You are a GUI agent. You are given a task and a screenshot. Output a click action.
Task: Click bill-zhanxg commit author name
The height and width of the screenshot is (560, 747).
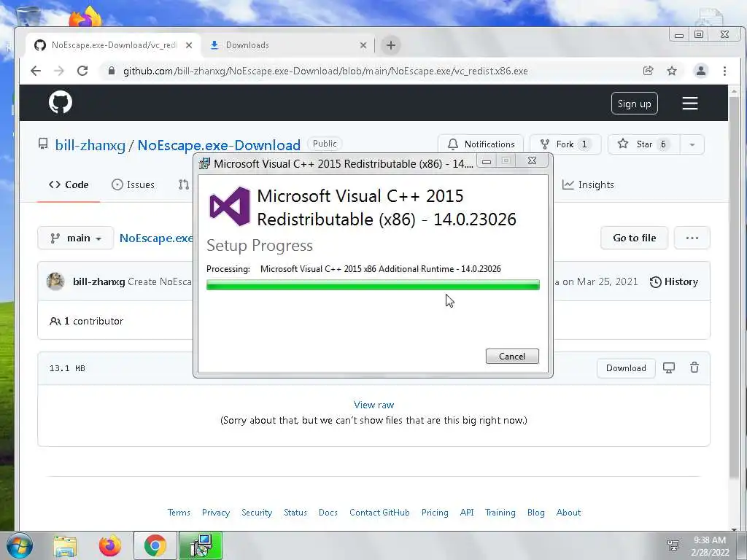[x=98, y=282]
